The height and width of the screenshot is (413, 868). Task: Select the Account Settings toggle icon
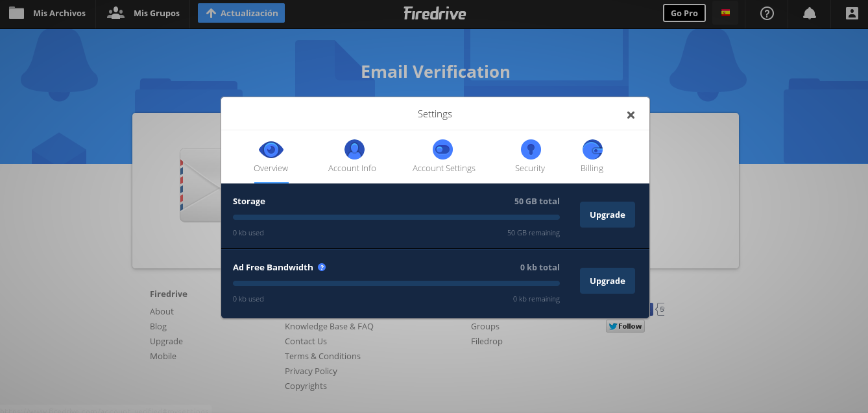(442, 150)
